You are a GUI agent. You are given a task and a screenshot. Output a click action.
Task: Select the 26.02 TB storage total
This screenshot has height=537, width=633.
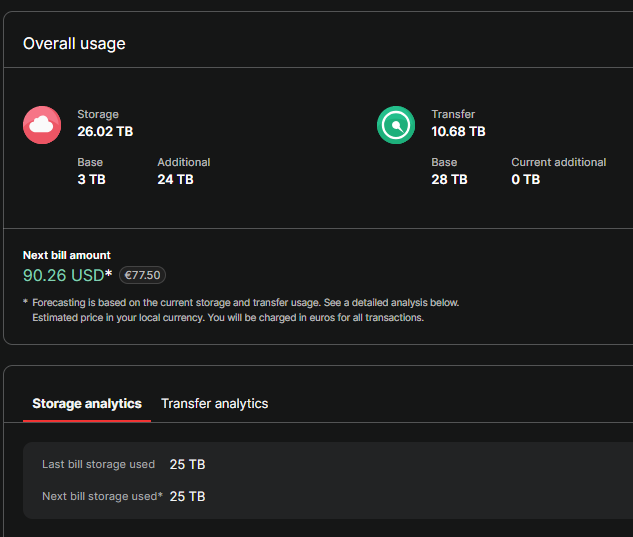click(105, 131)
